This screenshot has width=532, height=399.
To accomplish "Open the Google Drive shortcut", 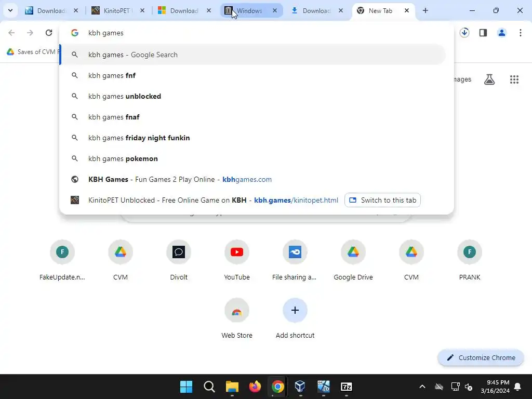I will (x=353, y=261).
